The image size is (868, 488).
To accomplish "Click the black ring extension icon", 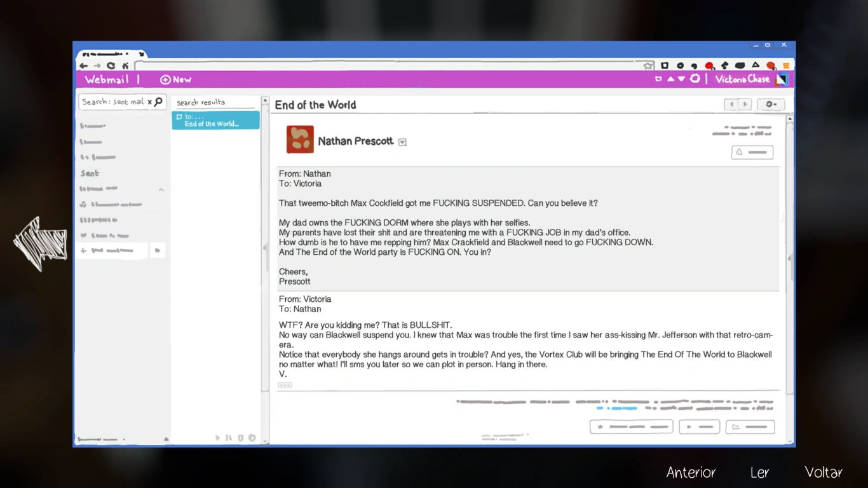I will click(680, 65).
